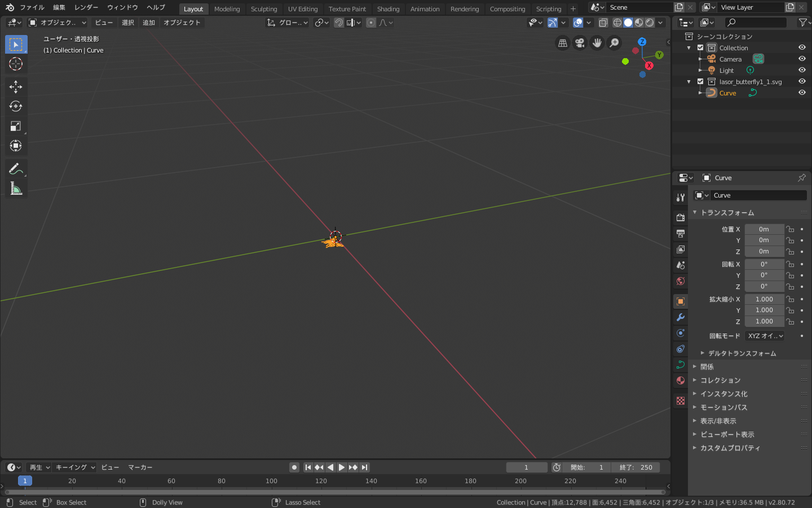
Task: Switch to the Shading workspace tab
Action: click(388, 9)
